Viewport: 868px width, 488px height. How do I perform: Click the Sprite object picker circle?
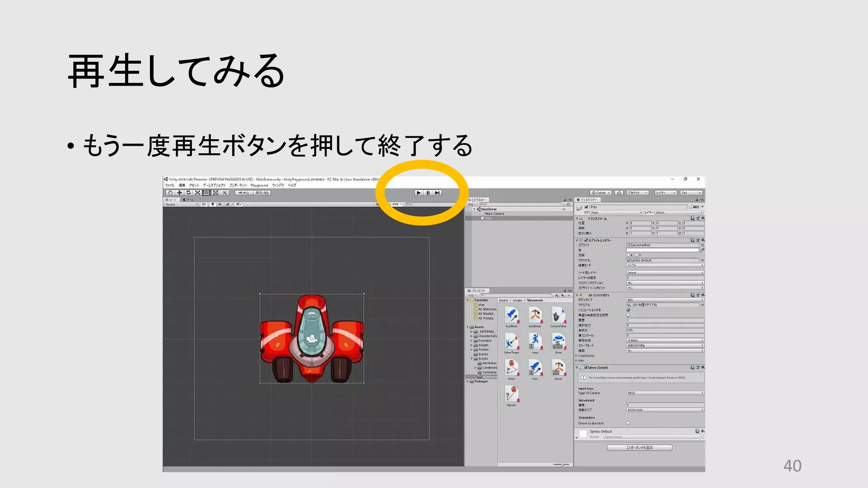702,245
